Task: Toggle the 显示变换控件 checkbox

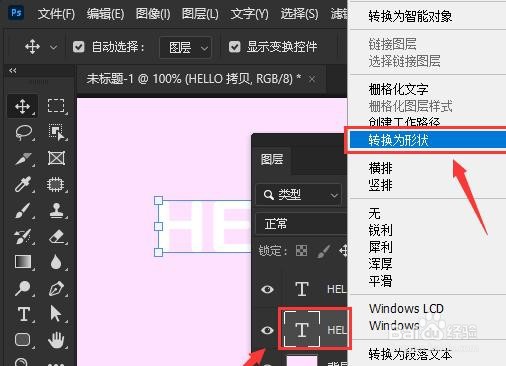Action: [x=235, y=47]
